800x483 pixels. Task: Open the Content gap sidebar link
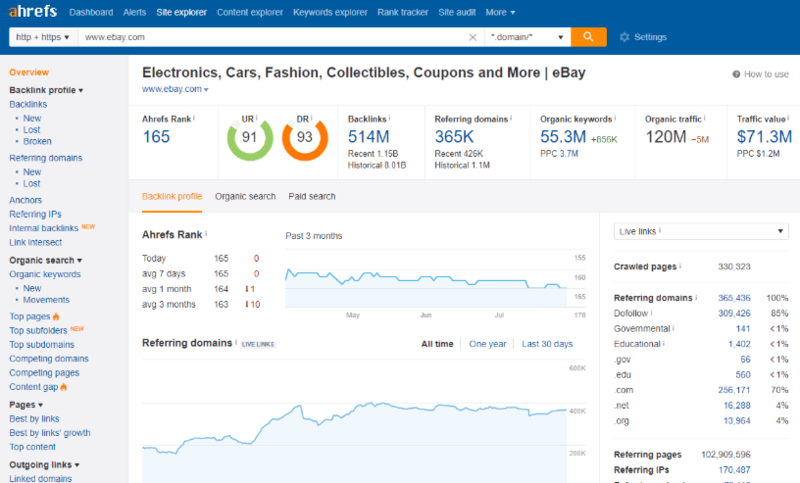(33, 386)
